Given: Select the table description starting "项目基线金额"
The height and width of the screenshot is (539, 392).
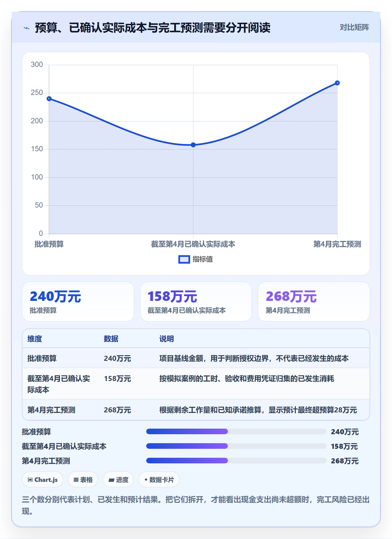Looking at the screenshot, I should pos(254,358).
